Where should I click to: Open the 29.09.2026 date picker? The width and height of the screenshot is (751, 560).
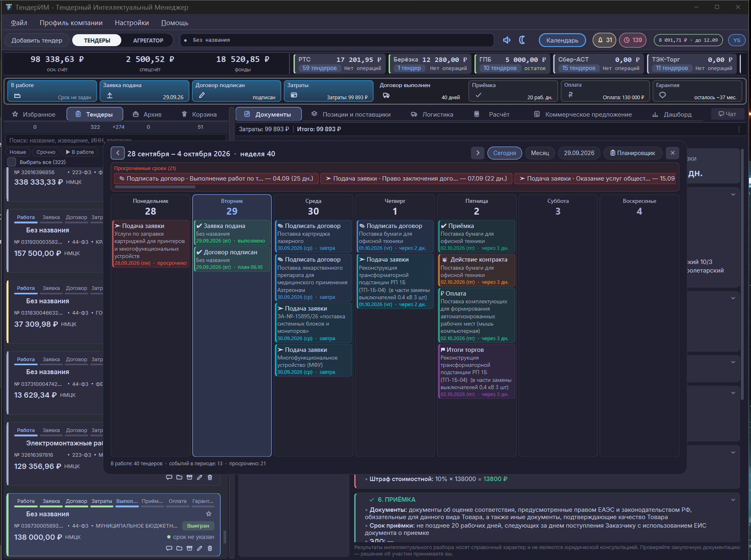[x=579, y=153]
